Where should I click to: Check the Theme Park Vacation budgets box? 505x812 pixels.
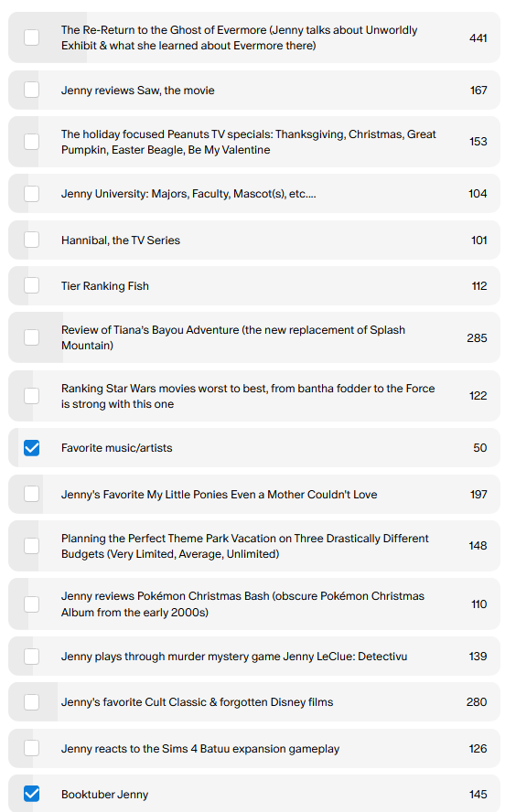[x=32, y=546]
